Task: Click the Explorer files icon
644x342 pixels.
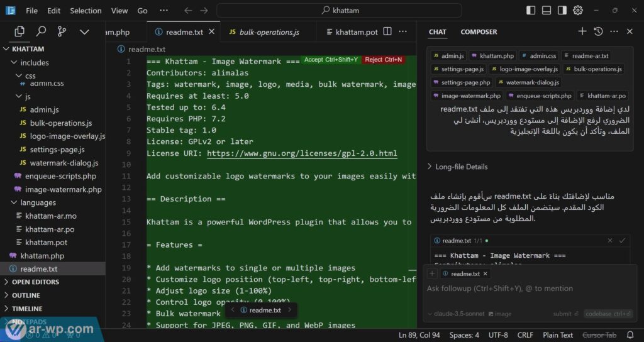Action: click(x=19, y=31)
